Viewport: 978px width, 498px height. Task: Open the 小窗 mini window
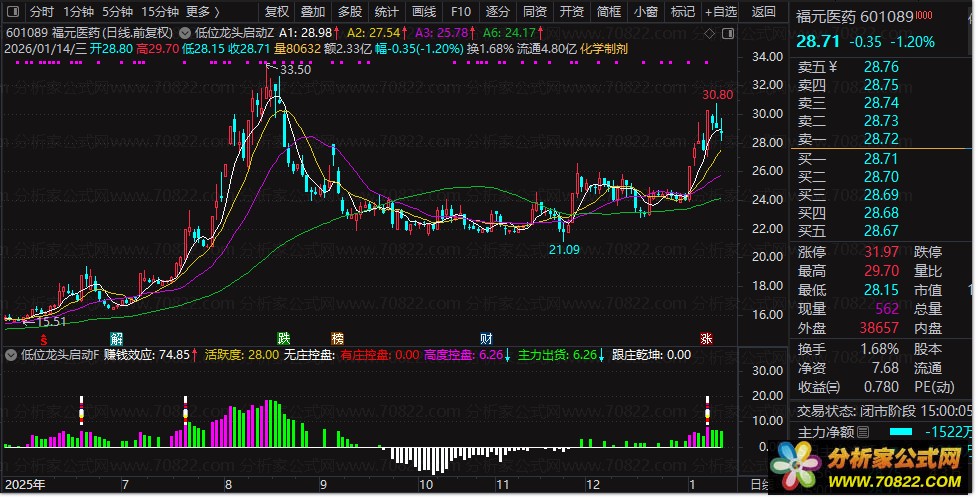pyautogui.click(x=646, y=11)
